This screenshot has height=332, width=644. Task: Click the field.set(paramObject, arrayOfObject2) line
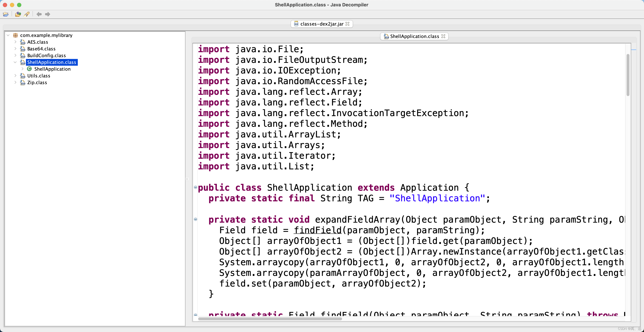pos(323,284)
